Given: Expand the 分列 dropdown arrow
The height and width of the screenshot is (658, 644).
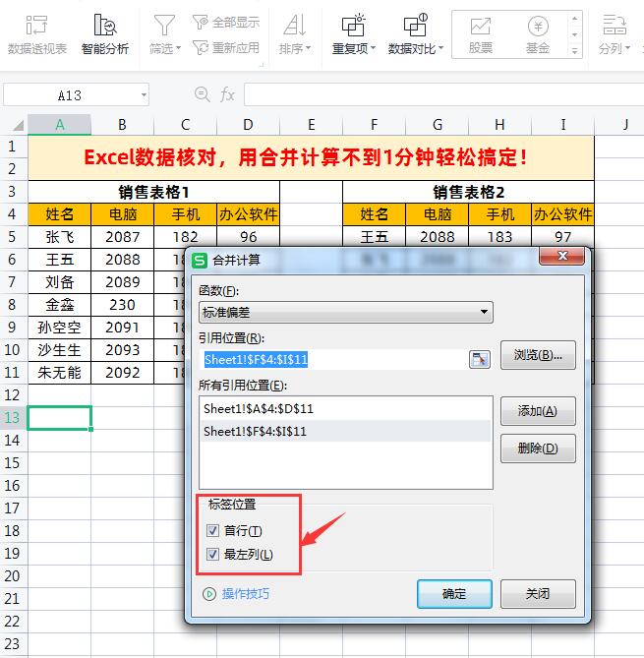Looking at the screenshot, I should pos(628,48).
